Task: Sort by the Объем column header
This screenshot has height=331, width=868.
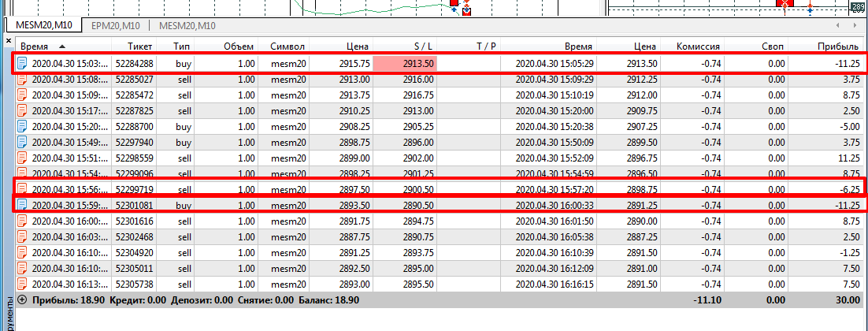Action: pos(226,46)
